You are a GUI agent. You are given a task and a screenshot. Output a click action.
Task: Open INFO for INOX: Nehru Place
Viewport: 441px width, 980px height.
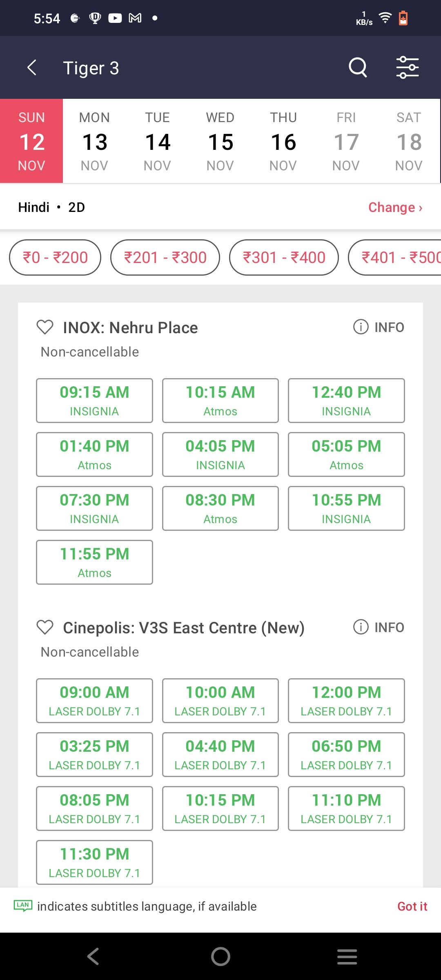pos(379,327)
